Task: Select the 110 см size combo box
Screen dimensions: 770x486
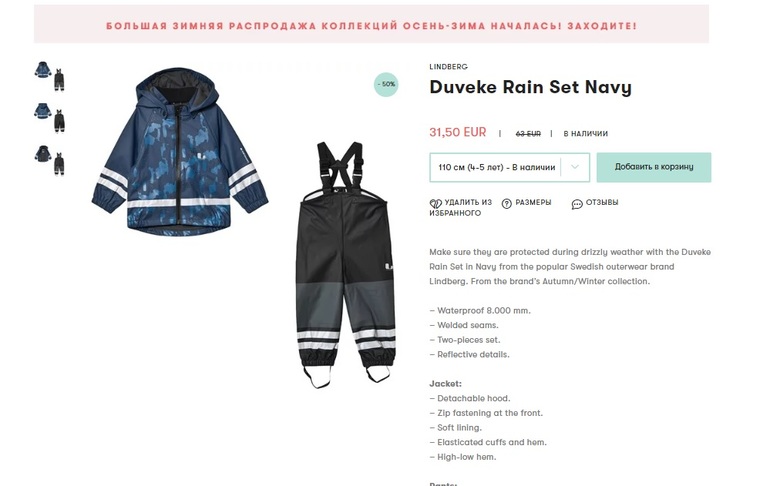Action: click(x=509, y=167)
